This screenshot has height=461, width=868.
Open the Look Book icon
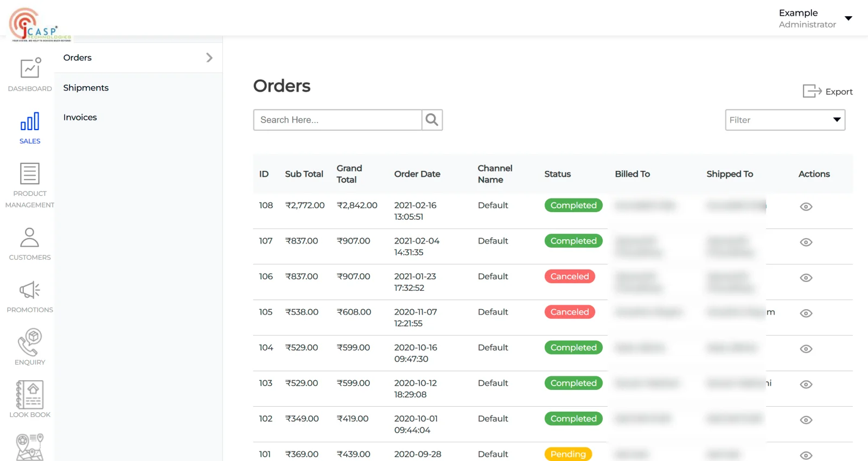tap(30, 395)
